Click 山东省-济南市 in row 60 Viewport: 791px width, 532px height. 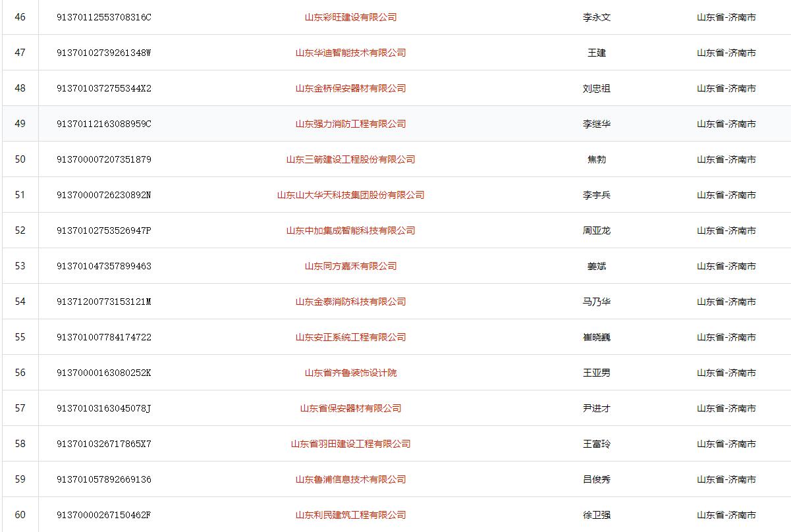[726, 515]
